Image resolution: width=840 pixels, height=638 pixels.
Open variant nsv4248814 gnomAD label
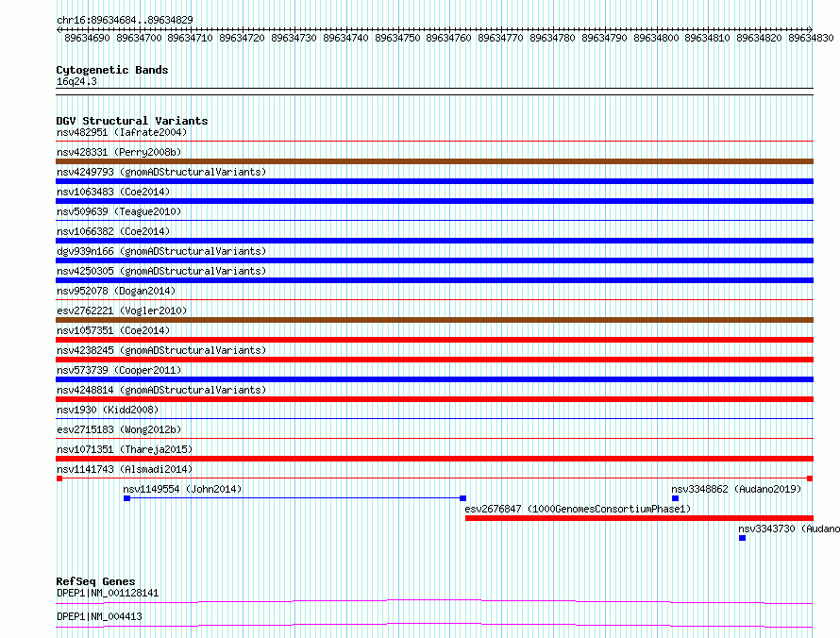click(x=161, y=390)
